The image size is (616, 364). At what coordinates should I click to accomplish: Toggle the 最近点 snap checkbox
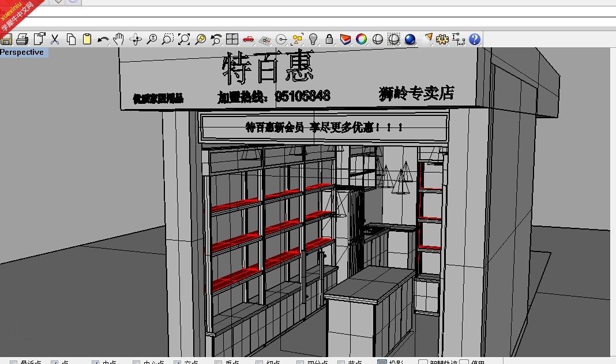pos(13,362)
